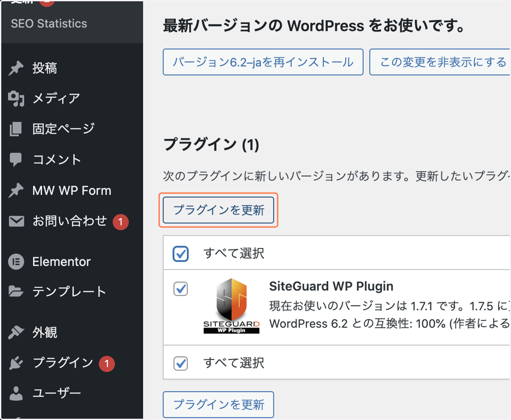
Task: Click the SiteGuard WP Plugin title text
Action: point(331,286)
